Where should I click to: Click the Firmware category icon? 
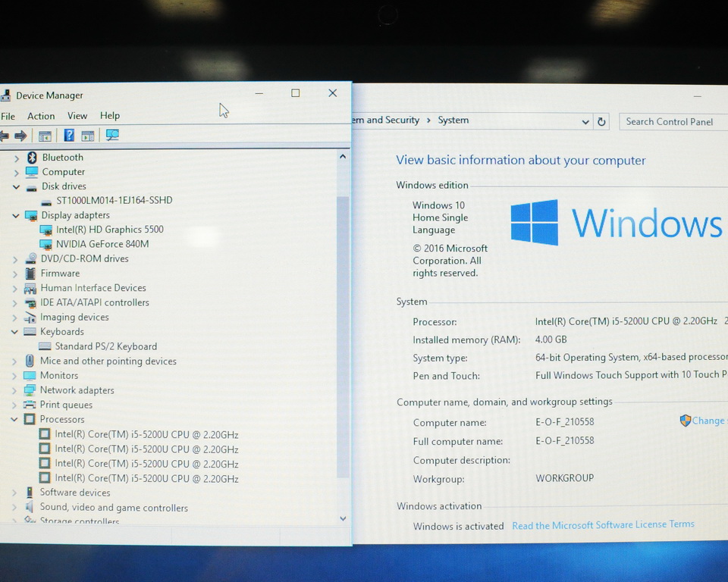coord(30,274)
